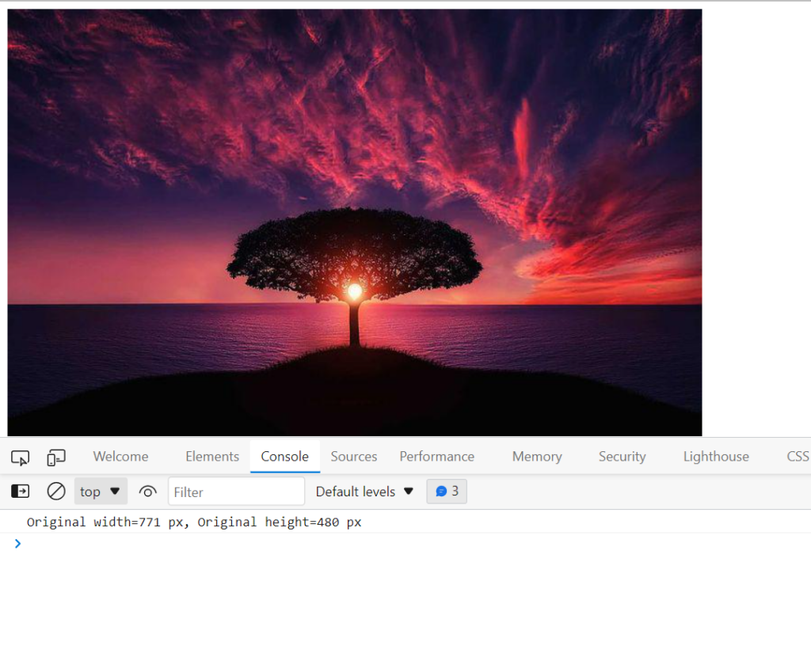This screenshot has width=811, height=672.
Task: Open the Issues panel showing 3 issues
Action: (447, 491)
